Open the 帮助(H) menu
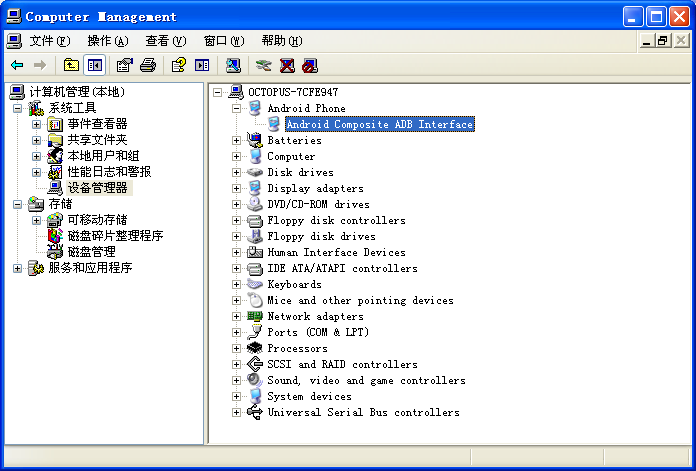 tap(282, 41)
